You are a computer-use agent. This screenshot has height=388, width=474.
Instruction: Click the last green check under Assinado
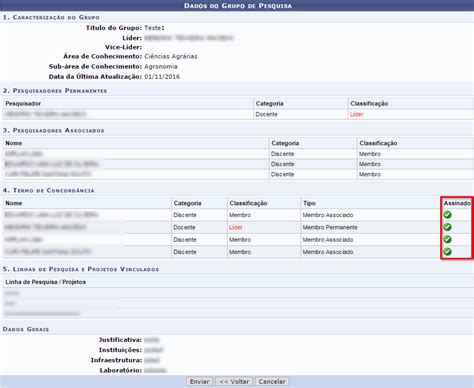tap(447, 252)
